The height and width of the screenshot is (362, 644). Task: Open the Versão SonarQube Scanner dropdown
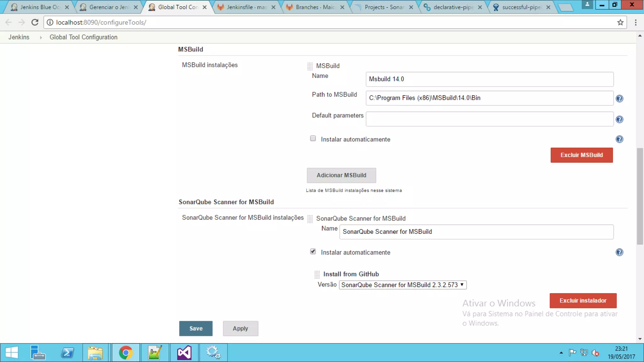[402, 285]
